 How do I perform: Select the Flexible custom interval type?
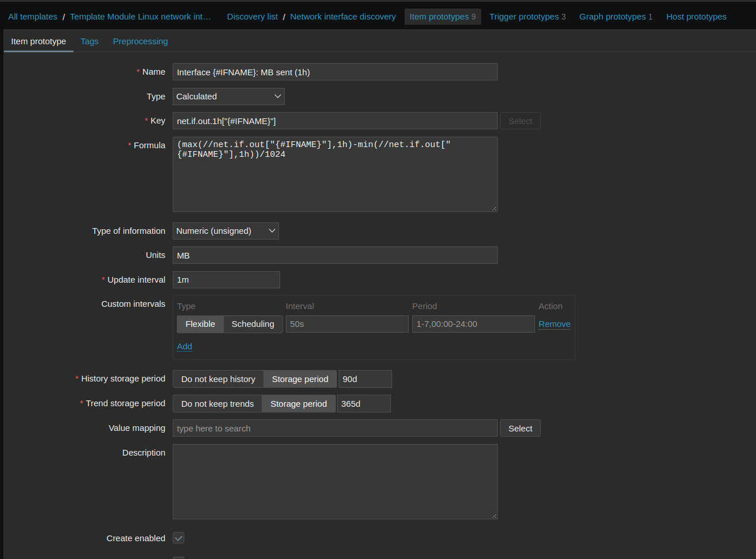pos(200,324)
